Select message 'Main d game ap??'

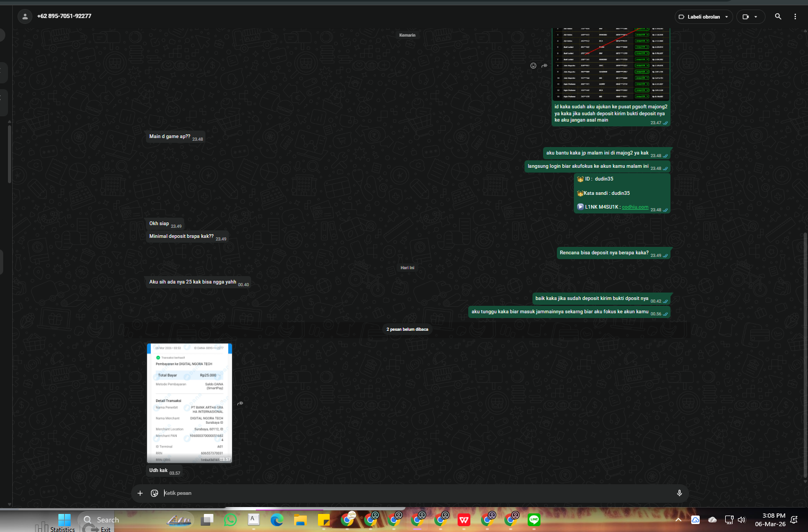176,137
